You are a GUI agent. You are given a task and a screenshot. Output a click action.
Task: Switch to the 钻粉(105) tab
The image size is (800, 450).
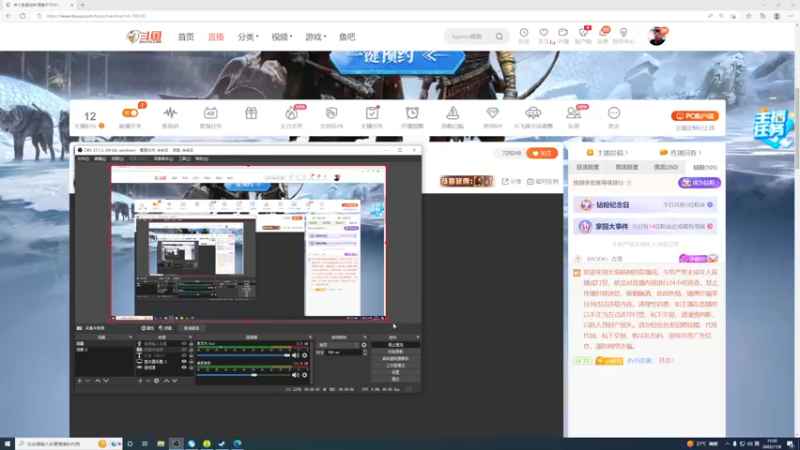[705, 167]
